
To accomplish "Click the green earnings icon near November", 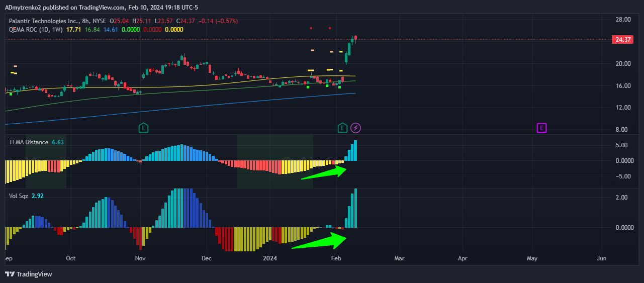I will [144, 128].
